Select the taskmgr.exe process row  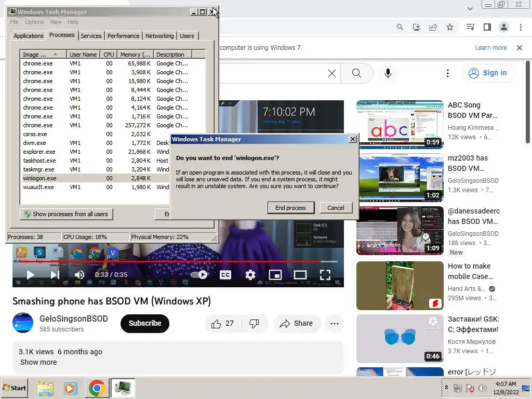(x=95, y=169)
